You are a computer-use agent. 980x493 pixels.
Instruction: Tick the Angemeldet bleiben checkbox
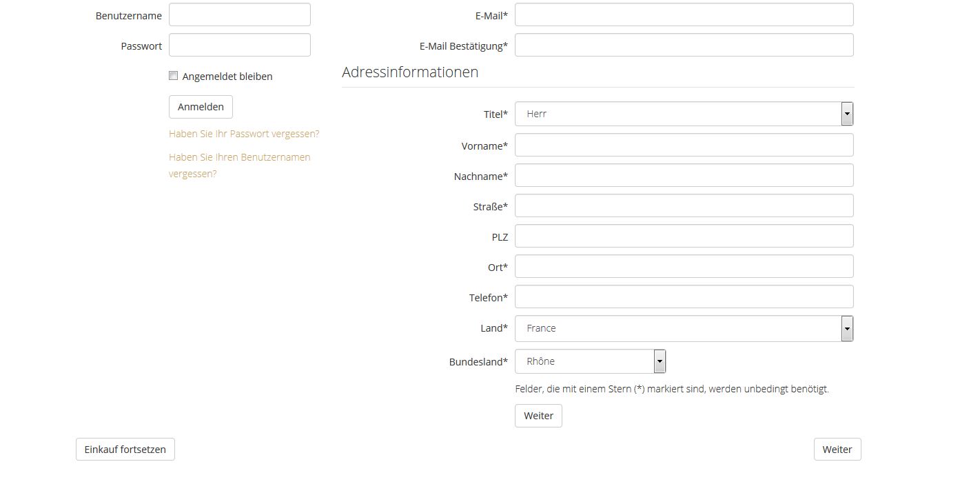174,76
